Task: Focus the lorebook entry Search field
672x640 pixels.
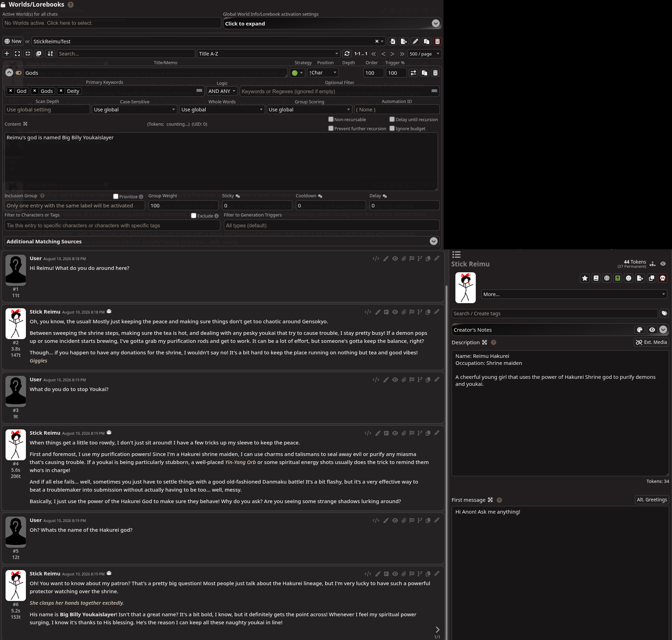Action: pos(126,53)
